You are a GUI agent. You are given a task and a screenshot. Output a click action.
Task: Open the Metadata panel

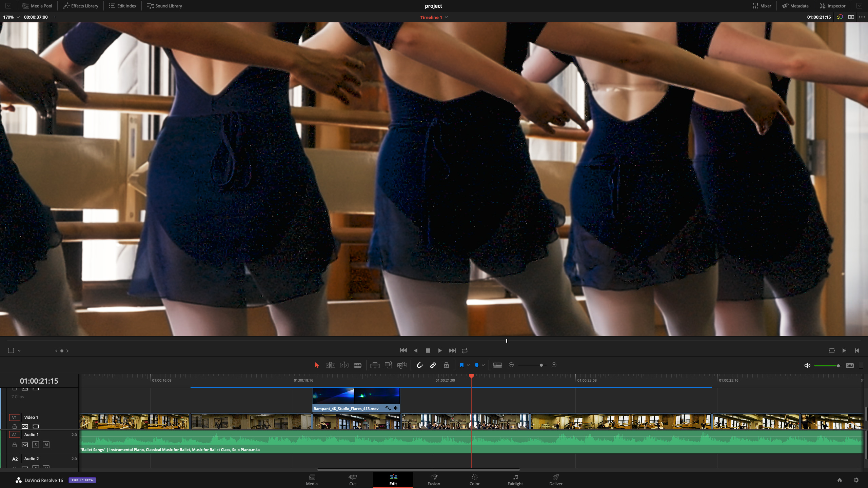795,6
